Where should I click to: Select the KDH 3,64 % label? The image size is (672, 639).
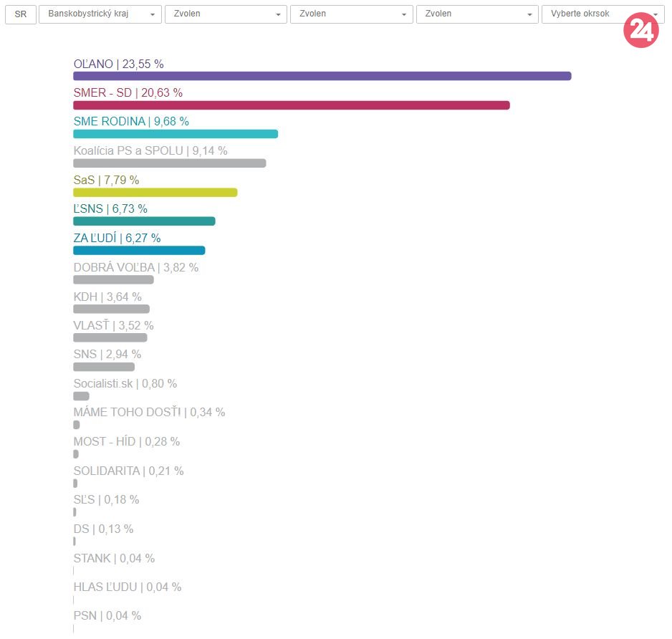(x=107, y=297)
